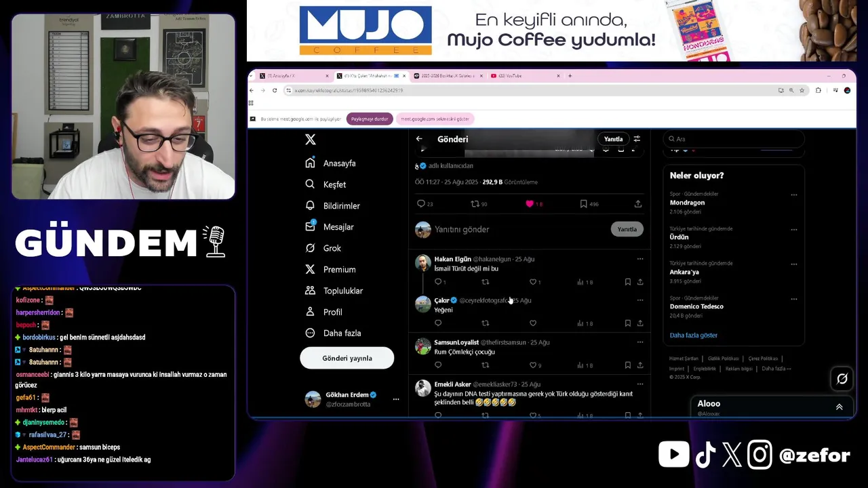Open more options on SamsunLoyalist's comment
Image resolution: width=868 pixels, height=488 pixels.
(x=640, y=342)
